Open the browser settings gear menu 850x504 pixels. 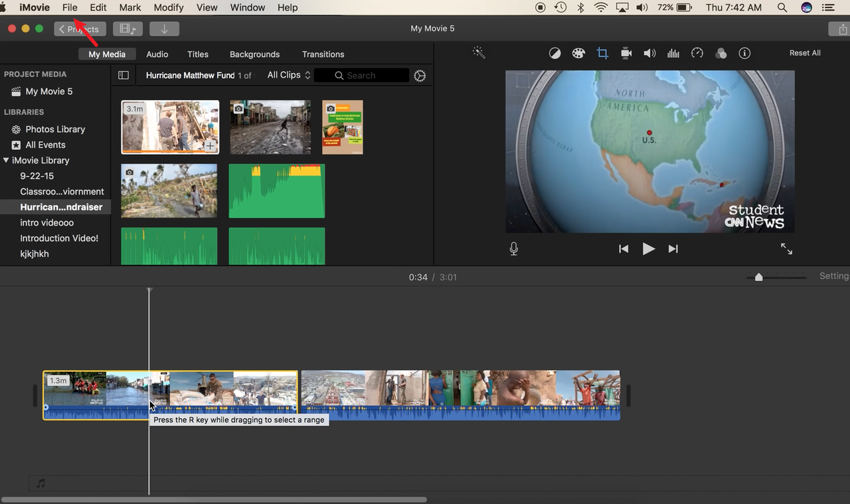[420, 76]
